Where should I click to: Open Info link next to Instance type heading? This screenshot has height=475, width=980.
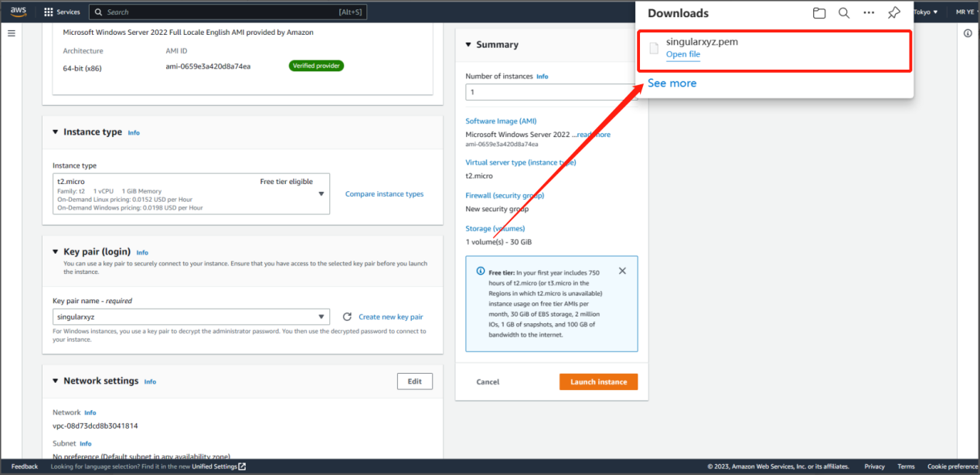tap(134, 133)
